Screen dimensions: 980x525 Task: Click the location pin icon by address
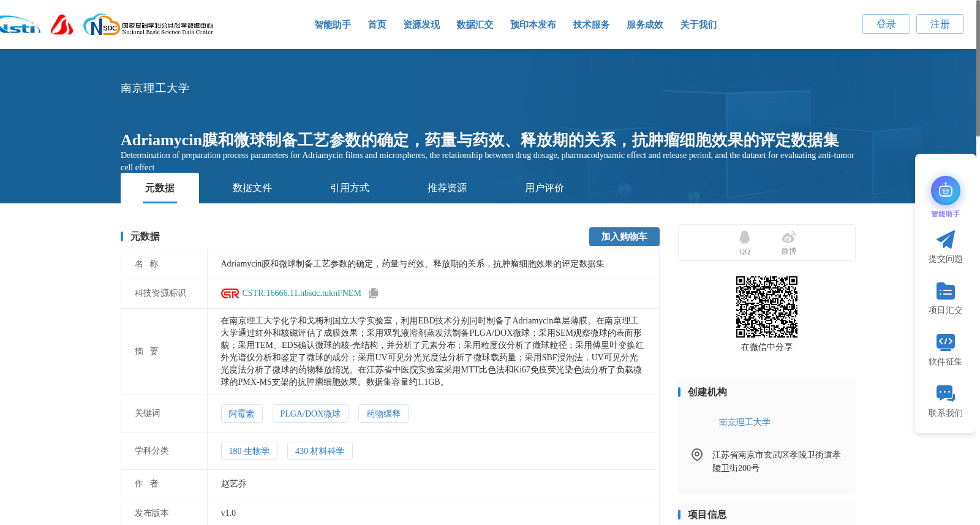[x=696, y=455]
